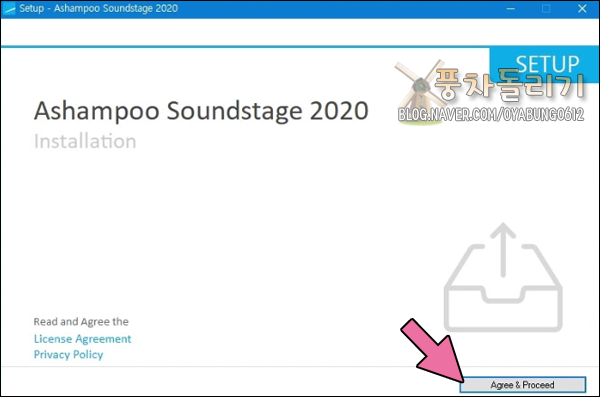The image size is (600, 397).
Task: Click the blog.naver.com watermark URL text
Action: click(x=491, y=115)
